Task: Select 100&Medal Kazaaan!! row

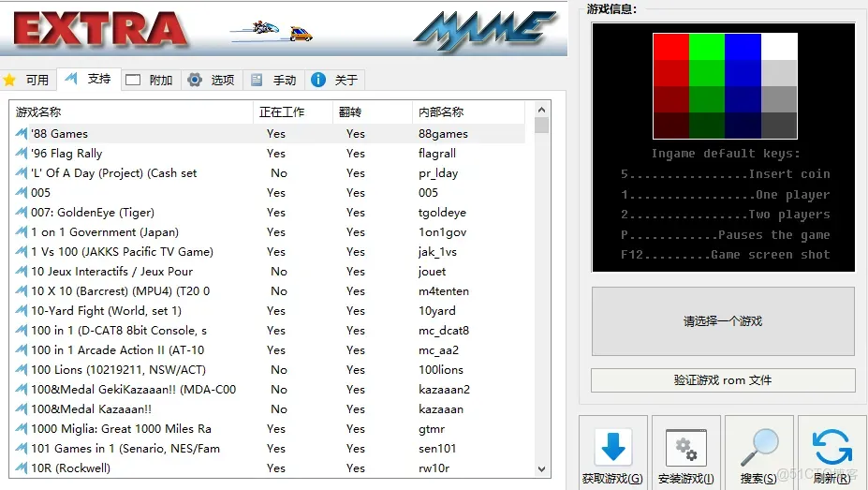Action: click(268, 409)
